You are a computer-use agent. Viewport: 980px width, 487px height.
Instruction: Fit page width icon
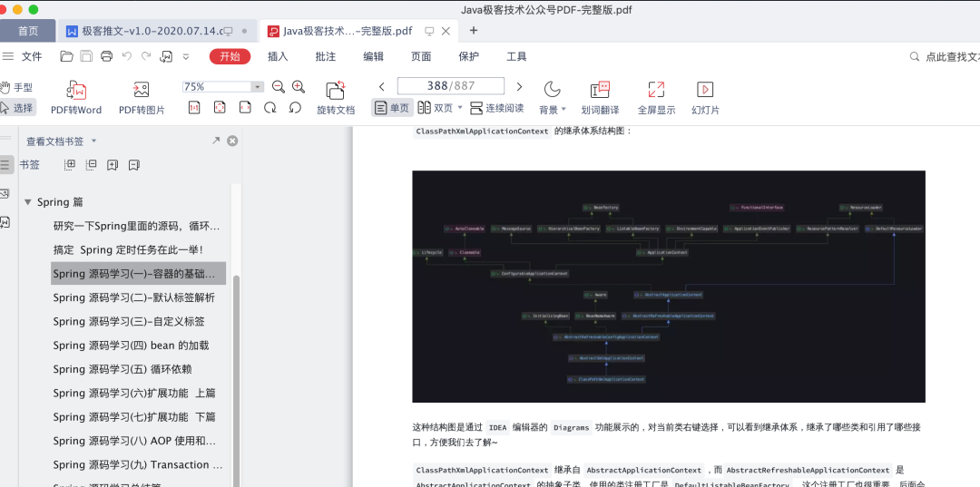click(x=245, y=107)
